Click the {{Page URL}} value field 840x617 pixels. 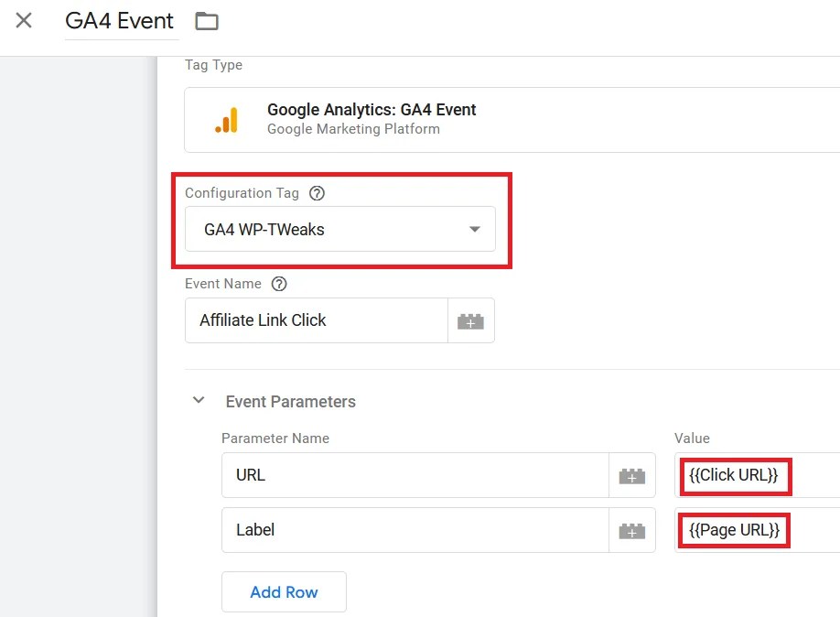[x=733, y=529]
